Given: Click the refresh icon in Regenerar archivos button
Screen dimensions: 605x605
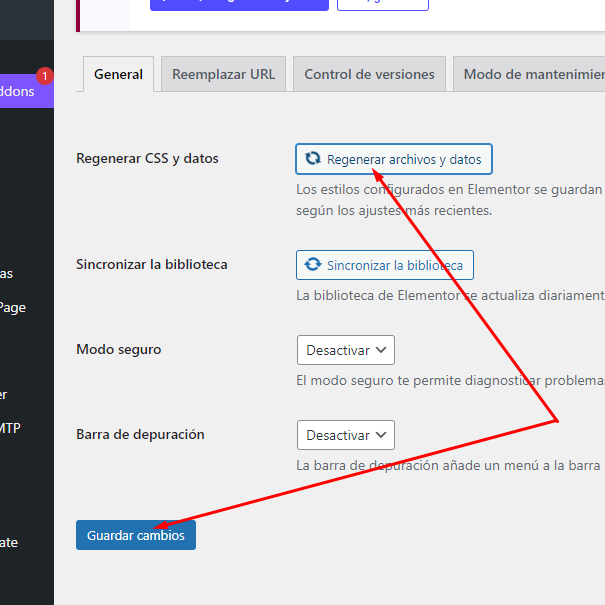Looking at the screenshot, I should pyautogui.click(x=313, y=159).
